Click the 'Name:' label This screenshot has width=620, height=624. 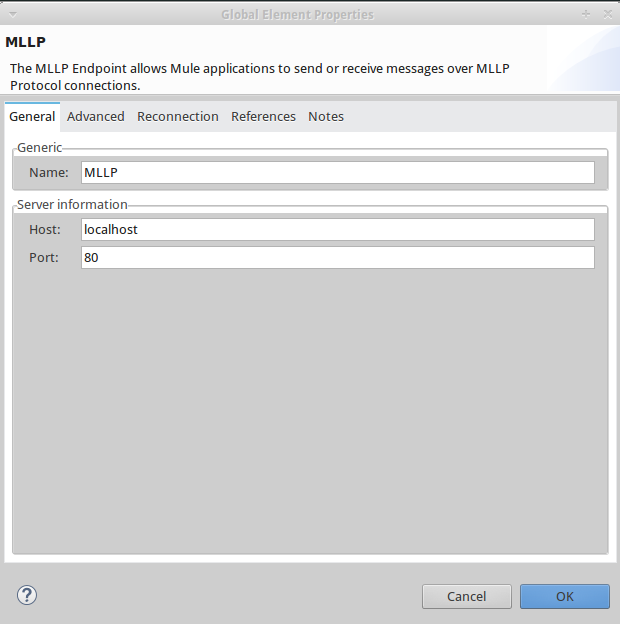[49, 173]
